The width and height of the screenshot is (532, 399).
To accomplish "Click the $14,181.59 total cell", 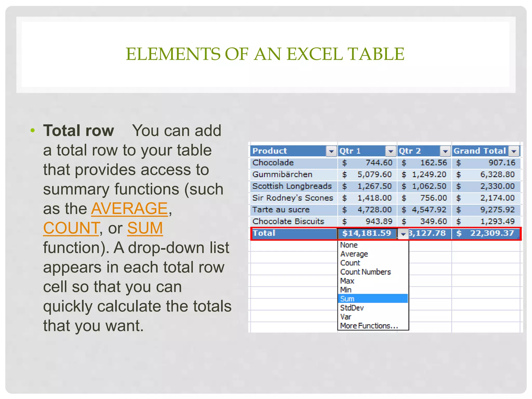I will pyautogui.click(x=367, y=233).
